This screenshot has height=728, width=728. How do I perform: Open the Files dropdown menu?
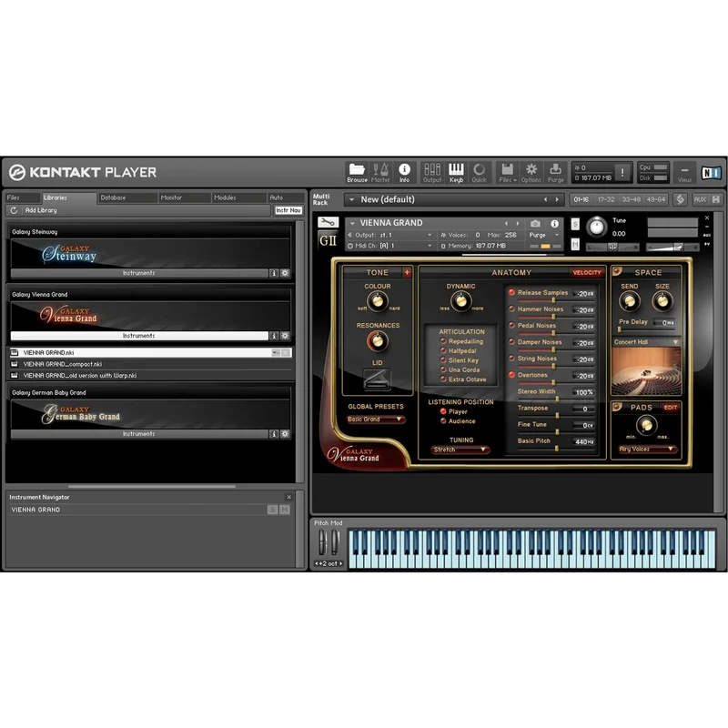tap(507, 172)
